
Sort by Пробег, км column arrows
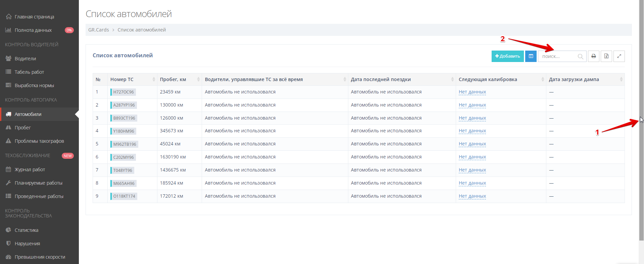click(198, 79)
